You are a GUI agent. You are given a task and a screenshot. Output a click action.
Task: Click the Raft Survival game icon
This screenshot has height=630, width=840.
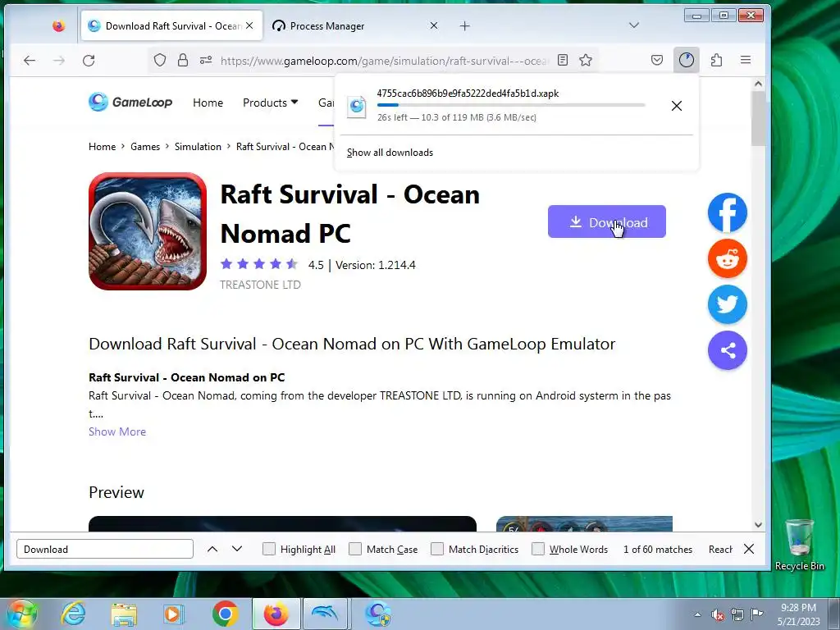coord(148,231)
